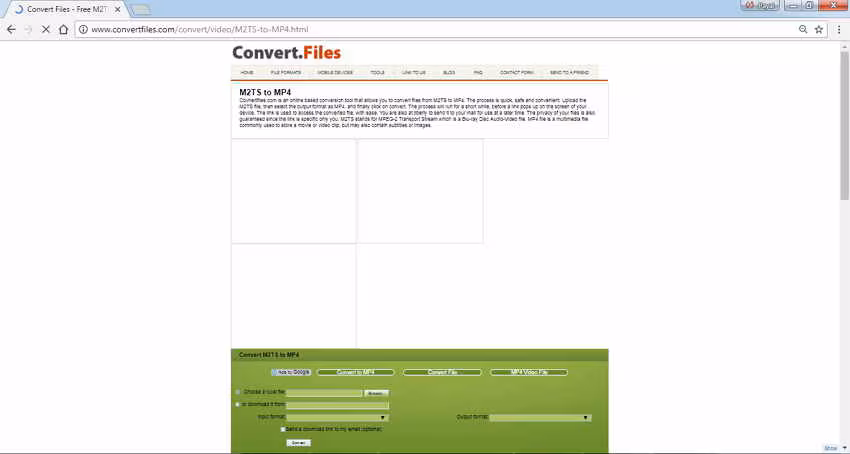Viewport: 850px width, 454px height.
Task: Click the convertfiles.com address bar URL
Action: coord(199,29)
